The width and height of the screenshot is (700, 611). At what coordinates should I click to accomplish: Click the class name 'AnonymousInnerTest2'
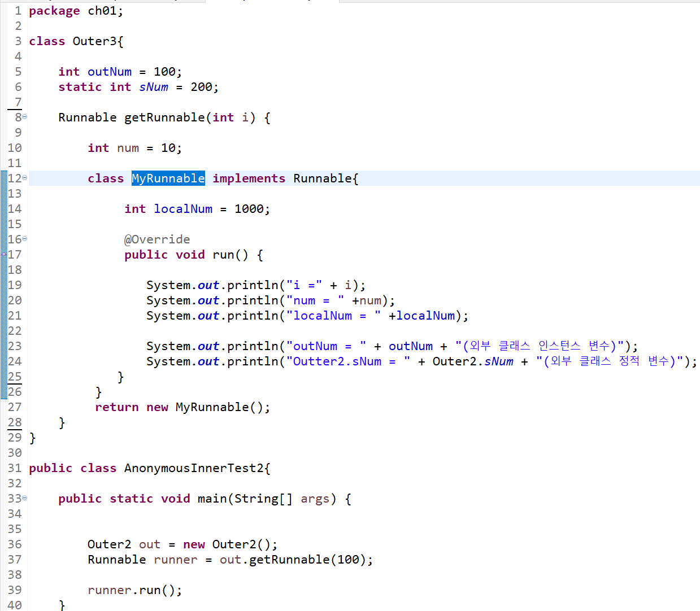[x=194, y=468]
